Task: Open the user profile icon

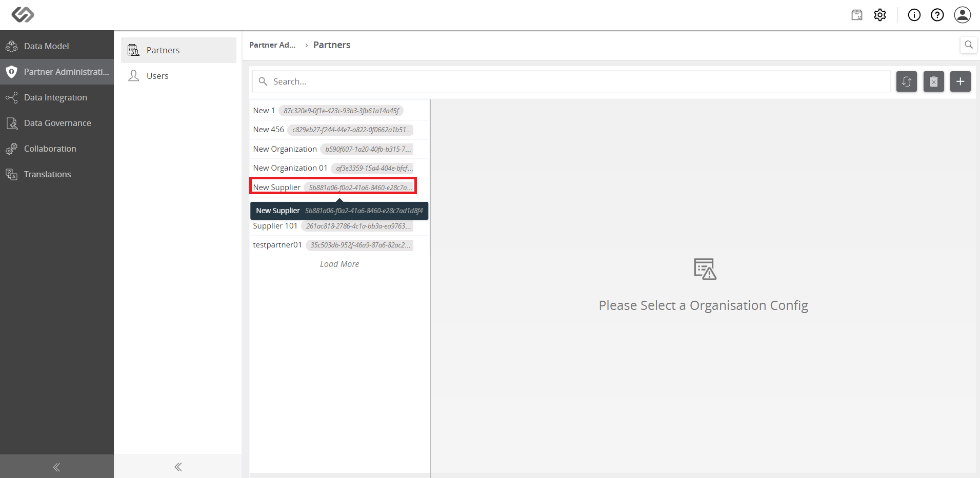Action: (963, 15)
